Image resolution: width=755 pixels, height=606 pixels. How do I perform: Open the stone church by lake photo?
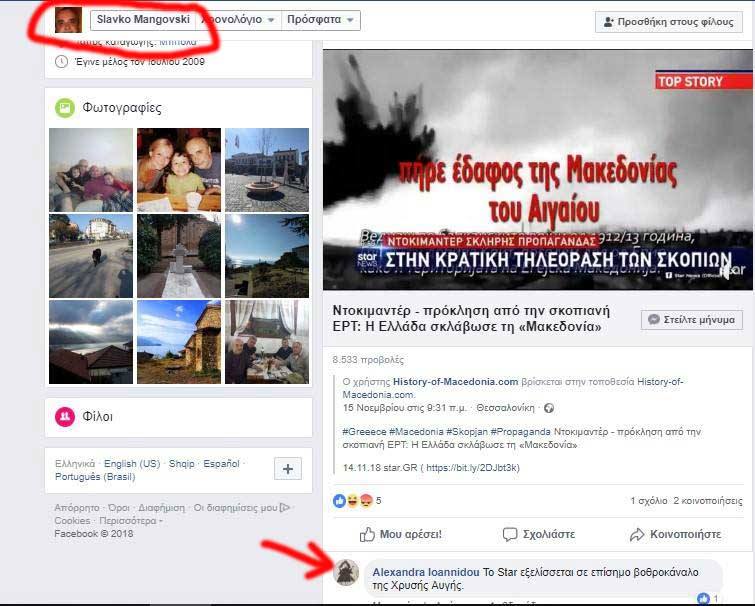179,342
